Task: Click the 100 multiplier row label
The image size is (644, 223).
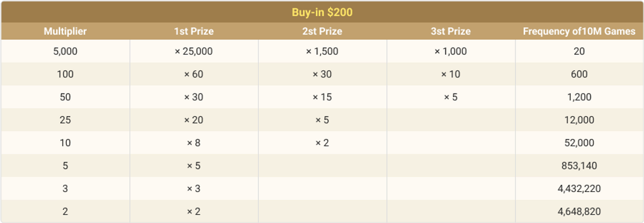Action: pyautogui.click(x=65, y=75)
